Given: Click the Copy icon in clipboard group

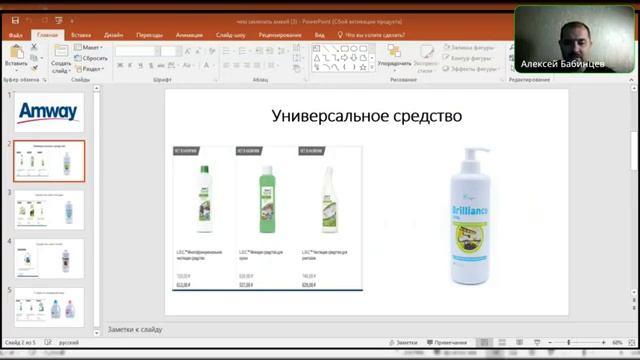Looking at the screenshot, I should 34,58.
